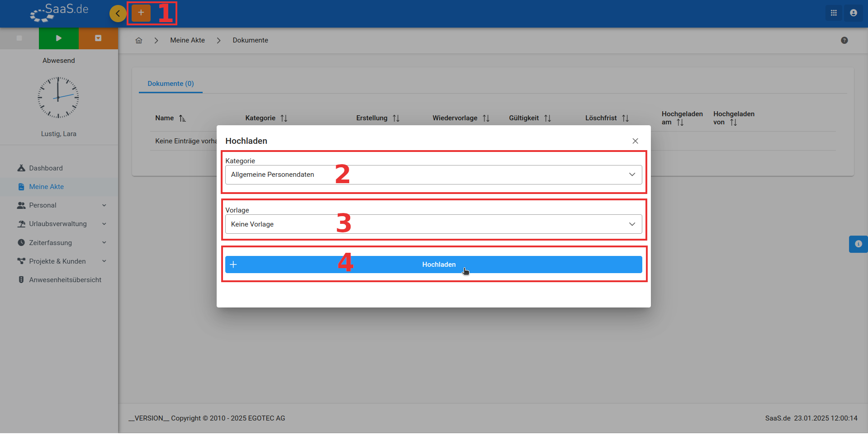
Task: Open the apps grid icon in header
Action: (x=834, y=13)
